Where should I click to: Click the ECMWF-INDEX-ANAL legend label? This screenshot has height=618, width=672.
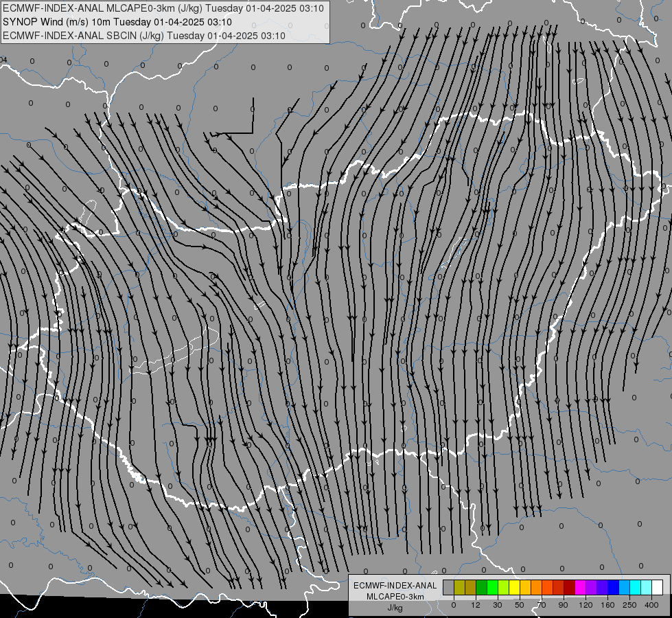pos(395,586)
